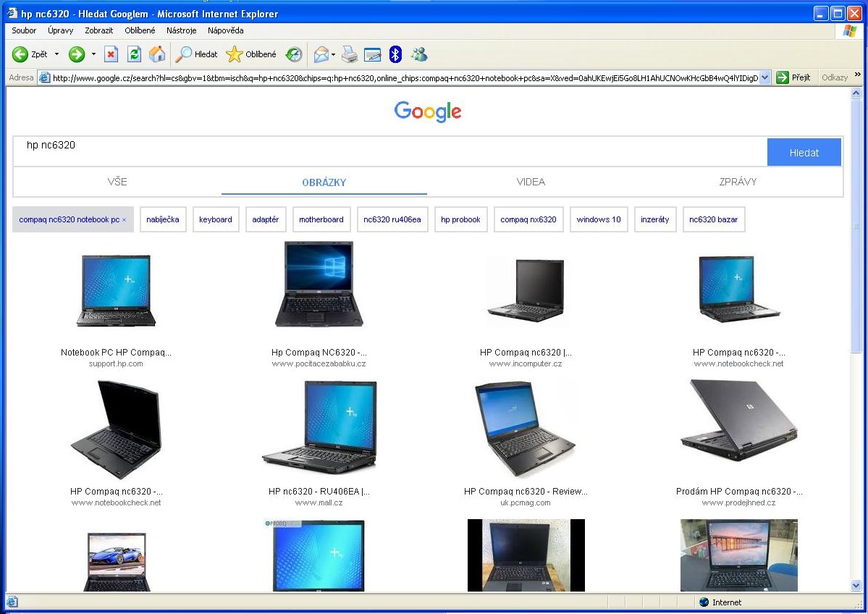Switch to the VŠE tab

tap(117, 182)
